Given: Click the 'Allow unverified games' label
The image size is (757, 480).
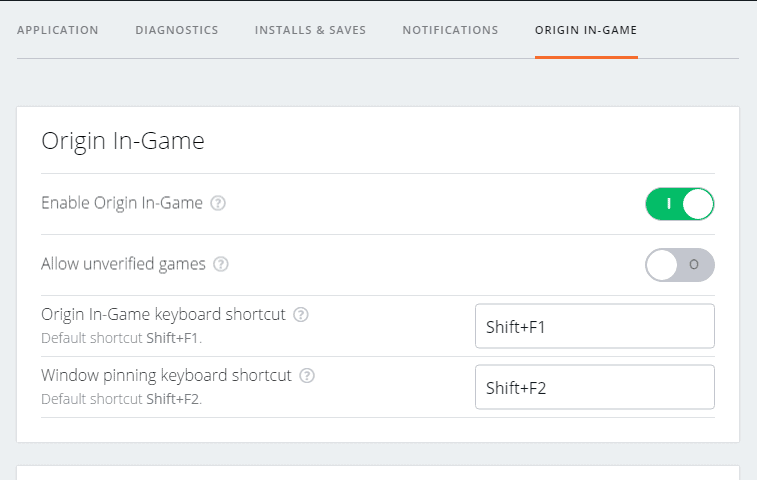Looking at the screenshot, I should (x=123, y=264).
